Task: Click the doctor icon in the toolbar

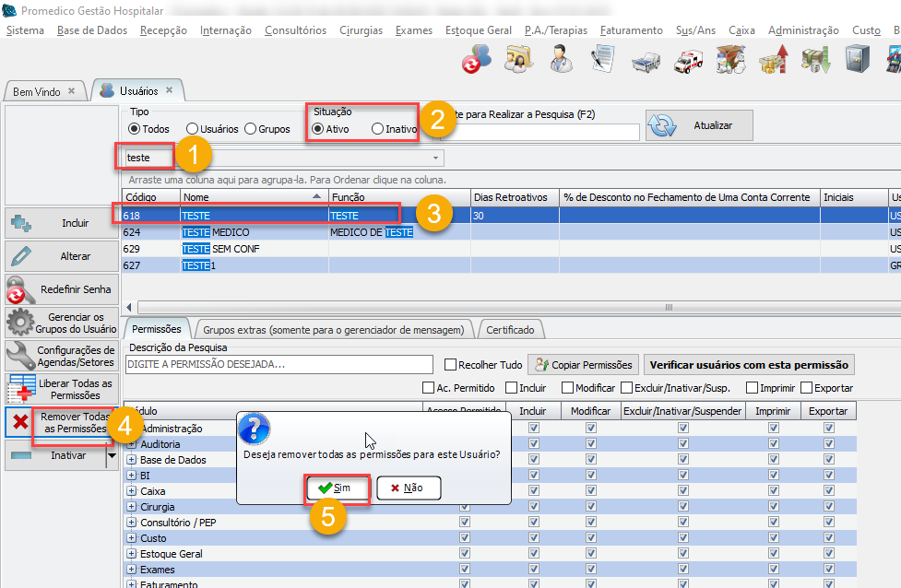Action: (559, 61)
